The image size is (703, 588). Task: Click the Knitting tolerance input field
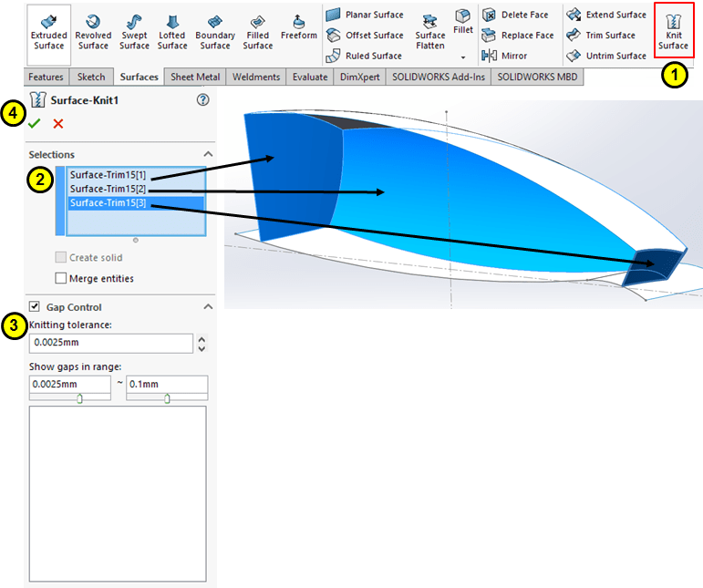click(x=110, y=344)
